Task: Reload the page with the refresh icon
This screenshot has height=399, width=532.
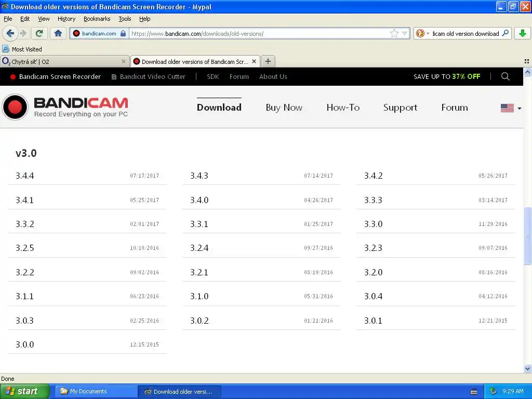Action: click(39, 33)
